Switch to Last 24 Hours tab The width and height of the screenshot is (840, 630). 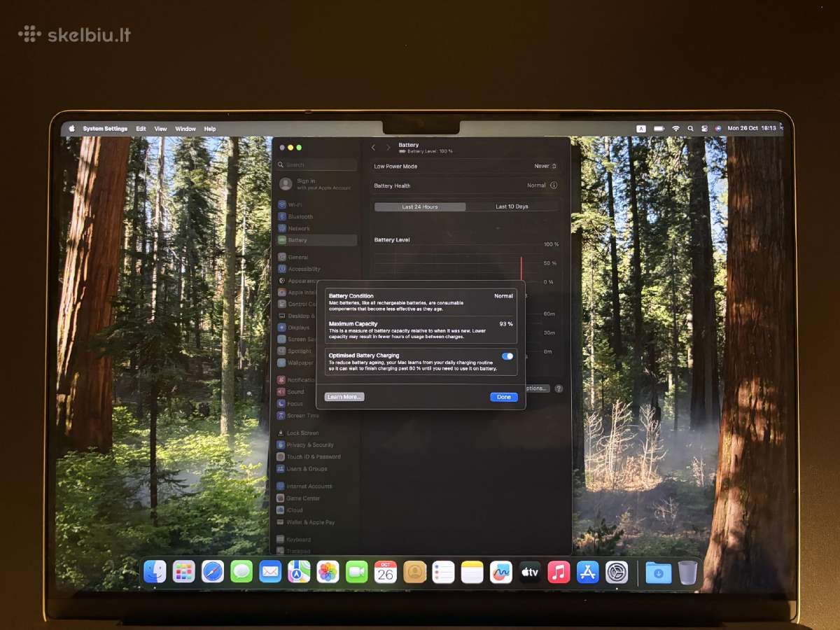pos(420,206)
